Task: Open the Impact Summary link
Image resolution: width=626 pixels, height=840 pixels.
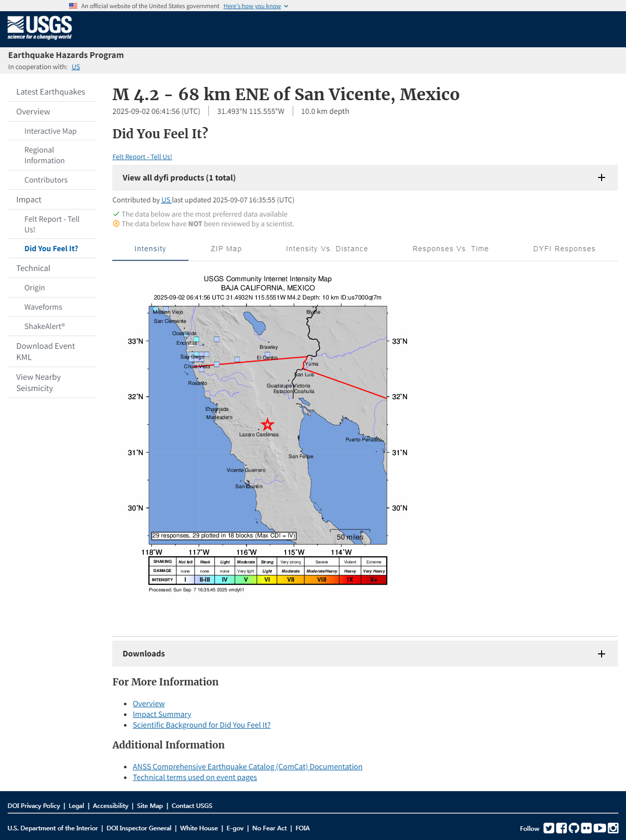Action: (x=162, y=714)
